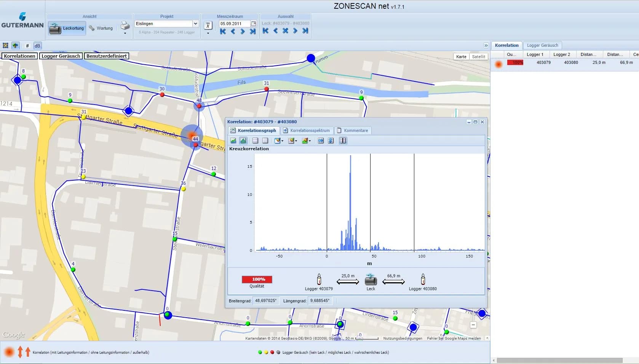
Task: Toggle the bar chart display icon
Action: 243,141
